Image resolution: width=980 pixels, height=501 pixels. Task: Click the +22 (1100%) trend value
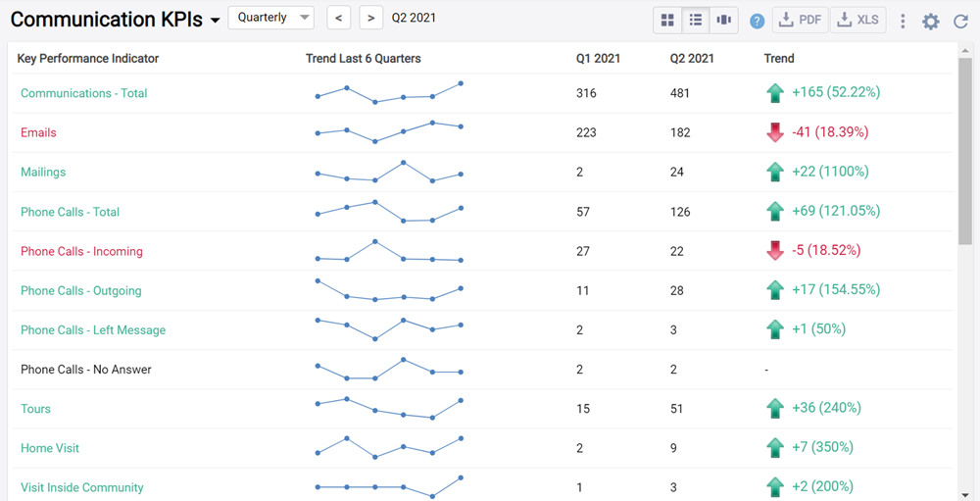(x=830, y=172)
